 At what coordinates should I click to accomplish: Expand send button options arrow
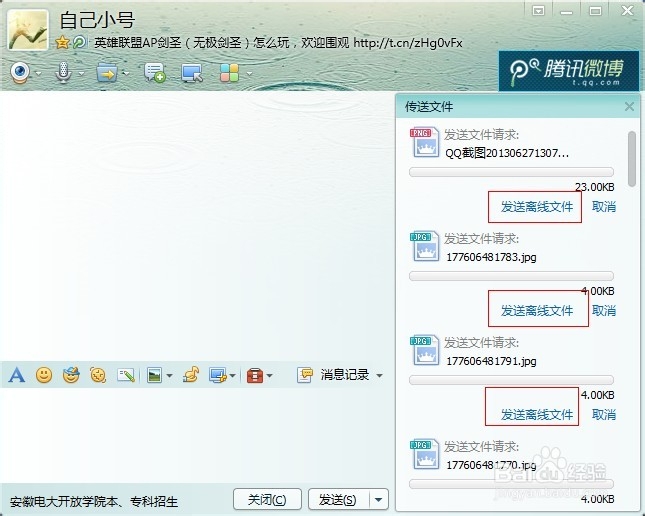[x=378, y=500]
